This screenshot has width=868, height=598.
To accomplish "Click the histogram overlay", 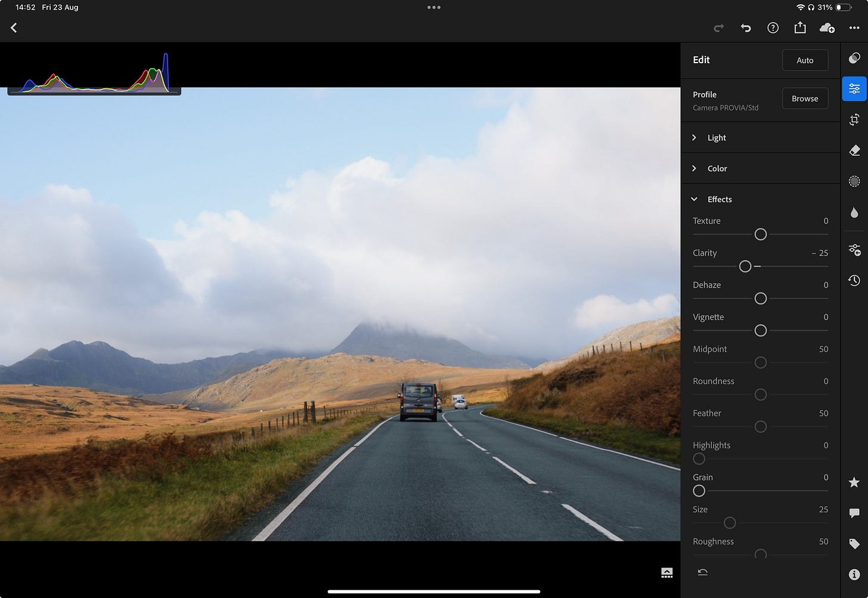I will tap(94, 73).
